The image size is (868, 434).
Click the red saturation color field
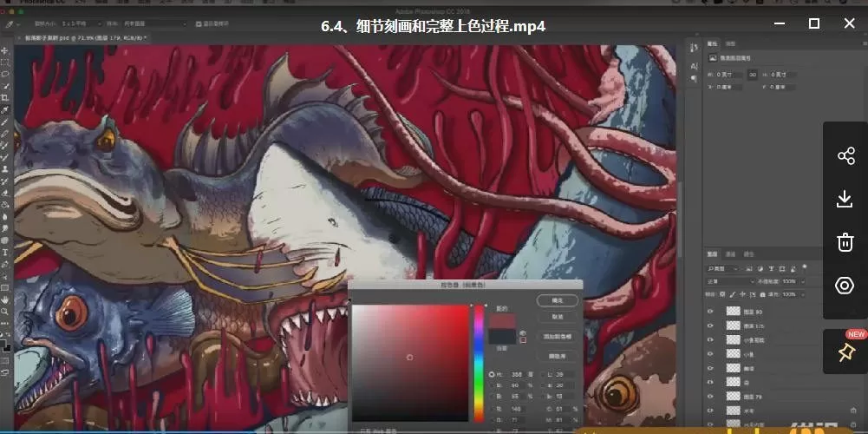pos(410,363)
